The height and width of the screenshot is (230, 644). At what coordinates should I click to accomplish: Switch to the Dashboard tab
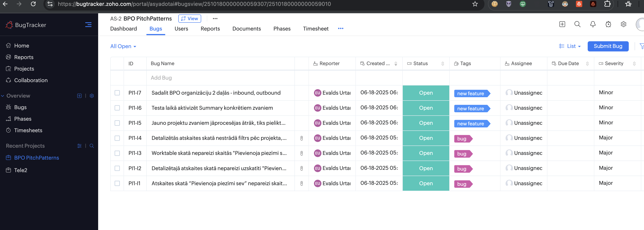(124, 29)
